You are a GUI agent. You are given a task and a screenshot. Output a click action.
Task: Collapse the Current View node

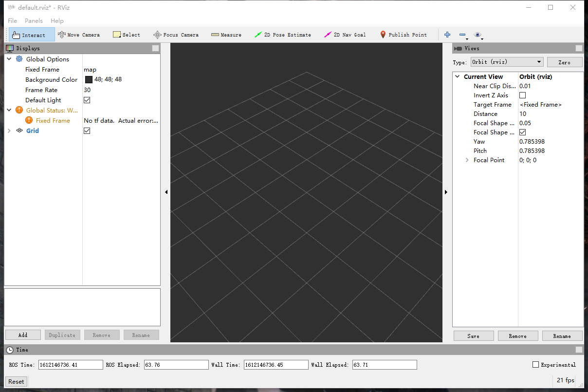point(458,76)
